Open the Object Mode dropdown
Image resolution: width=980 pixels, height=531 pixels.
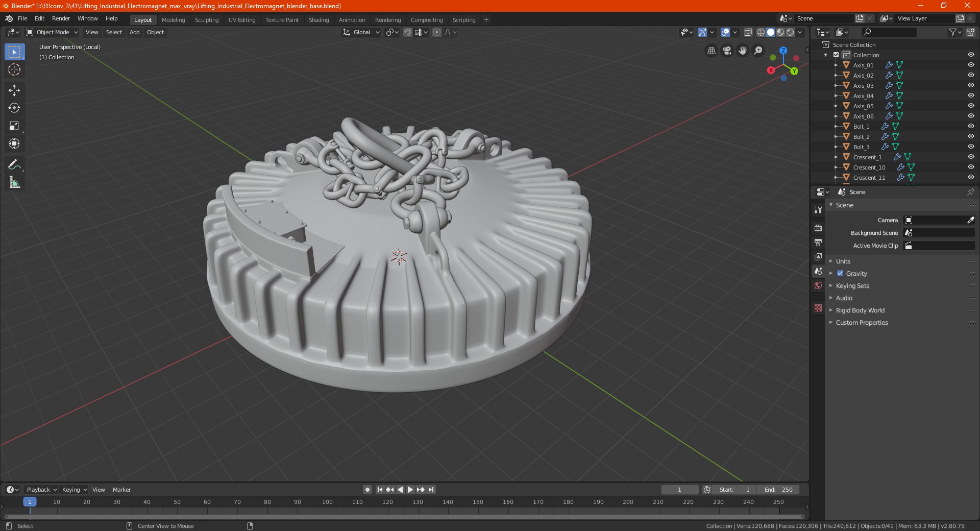(x=52, y=32)
